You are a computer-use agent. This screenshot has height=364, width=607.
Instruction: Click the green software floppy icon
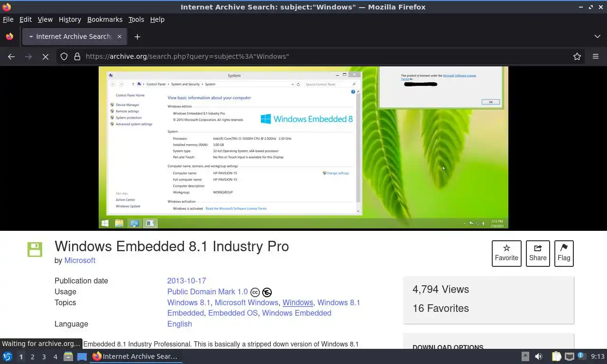tap(35, 249)
